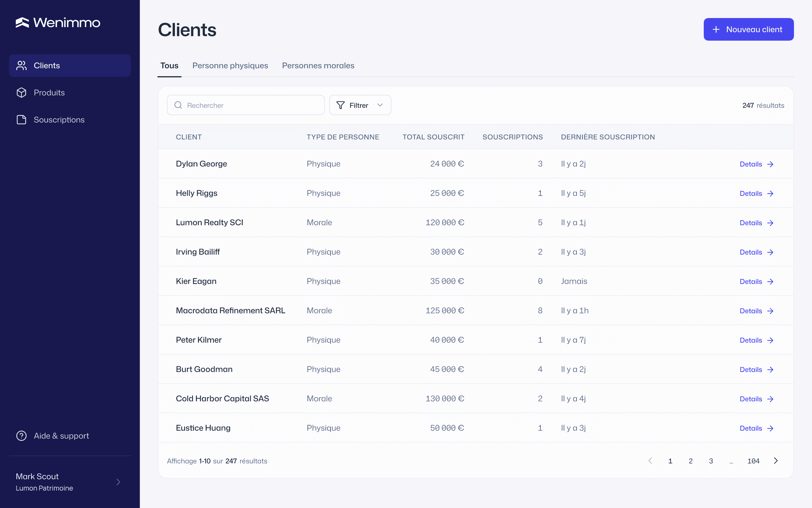The image size is (812, 508).
Task: Focus the Rechercher search field
Action: click(246, 105)
